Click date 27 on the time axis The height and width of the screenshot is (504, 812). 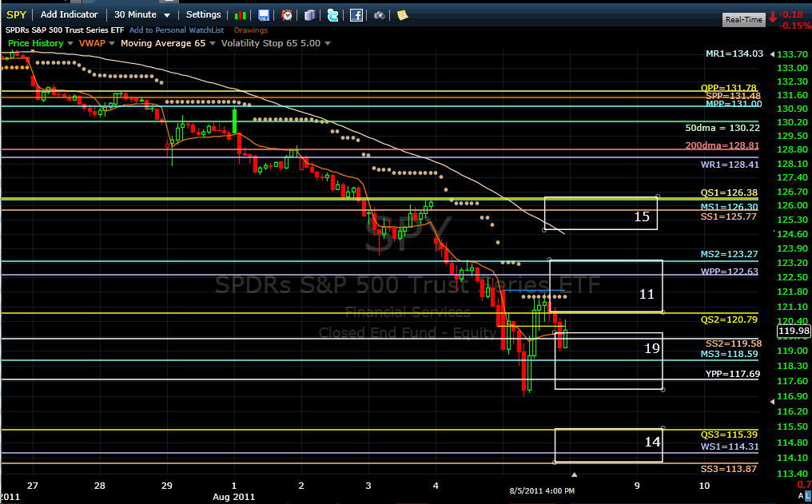click(33, 486)
